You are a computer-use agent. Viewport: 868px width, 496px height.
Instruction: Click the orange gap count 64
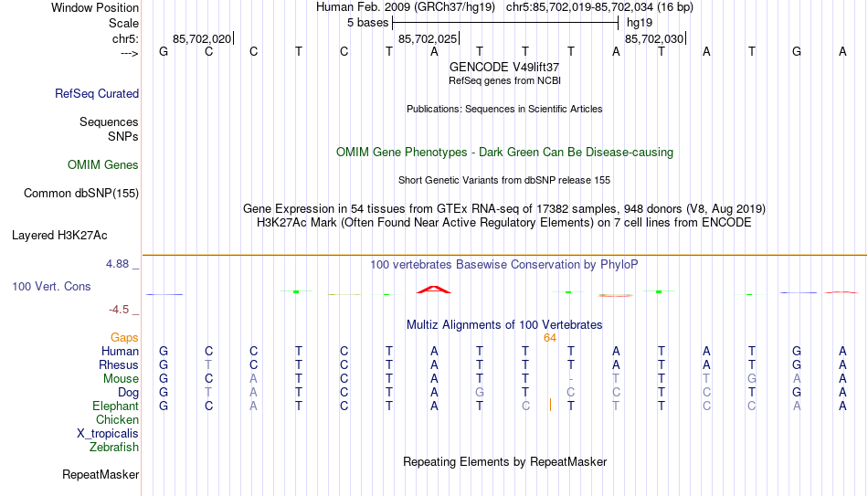click(550, 338)
